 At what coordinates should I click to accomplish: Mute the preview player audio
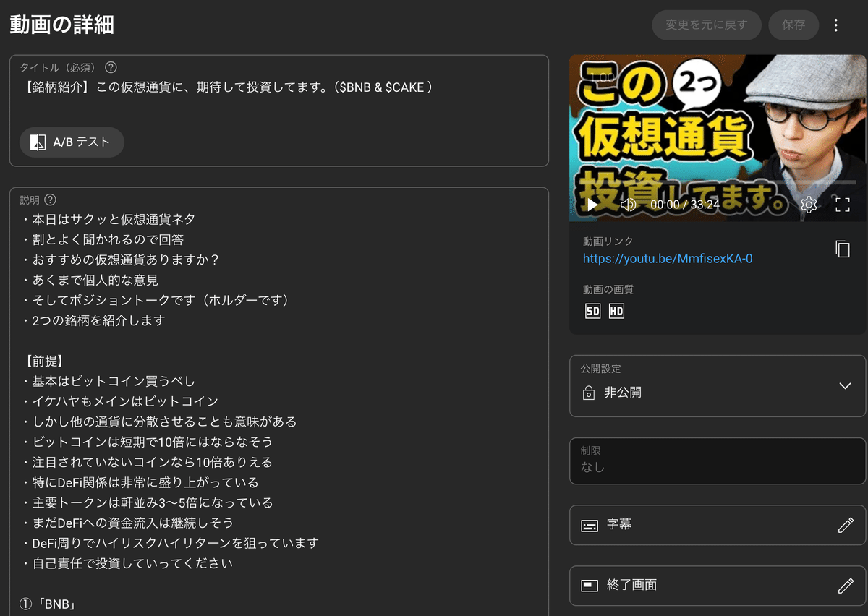(627, 205)
